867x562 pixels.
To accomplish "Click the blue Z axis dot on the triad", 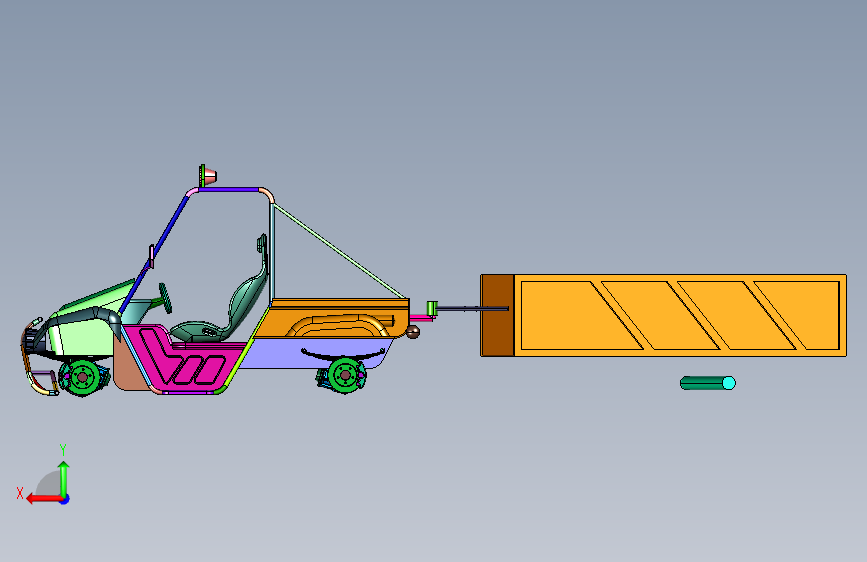I will coord(65,499).
